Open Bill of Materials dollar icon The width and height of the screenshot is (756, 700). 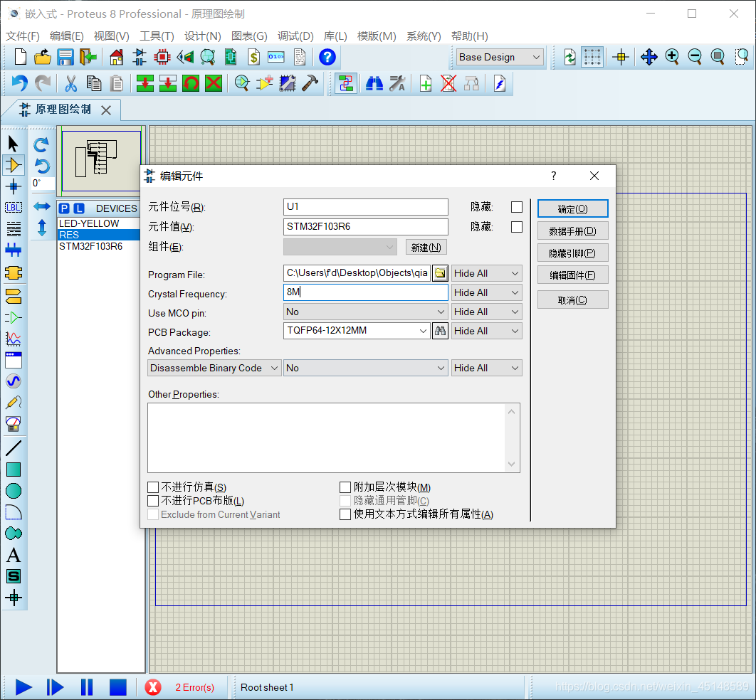[x=253, y=57]
